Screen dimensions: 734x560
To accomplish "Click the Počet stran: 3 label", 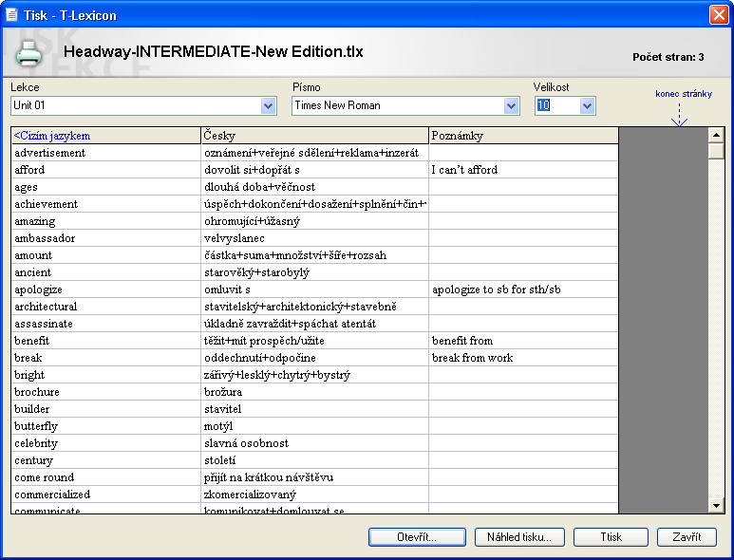I will coord(668,57).
